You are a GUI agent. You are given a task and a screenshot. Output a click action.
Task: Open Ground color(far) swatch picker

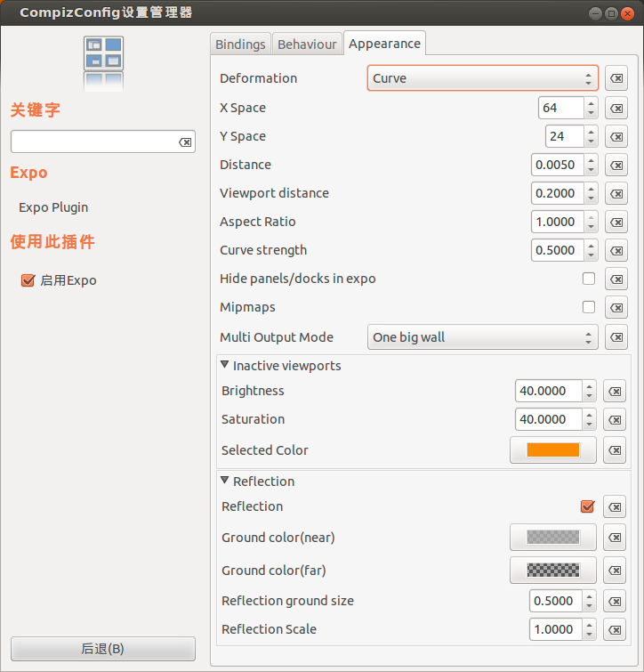pyautogui.click(x=552, y=570)
